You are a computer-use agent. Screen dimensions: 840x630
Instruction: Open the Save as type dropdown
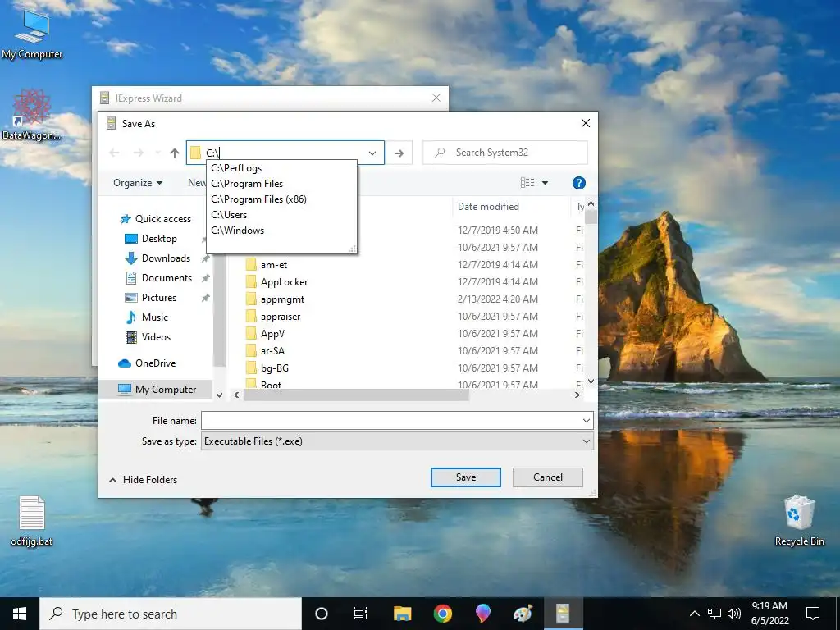pos(397,441)
